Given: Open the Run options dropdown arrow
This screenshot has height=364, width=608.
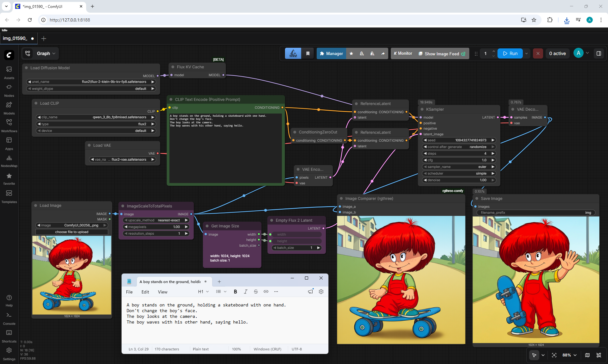Looking at the screenshot, I should (x=527, y=53).
